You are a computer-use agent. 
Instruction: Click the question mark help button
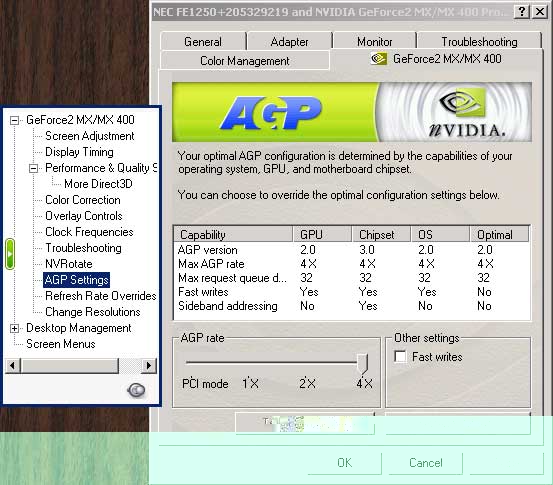coord(522,12)
